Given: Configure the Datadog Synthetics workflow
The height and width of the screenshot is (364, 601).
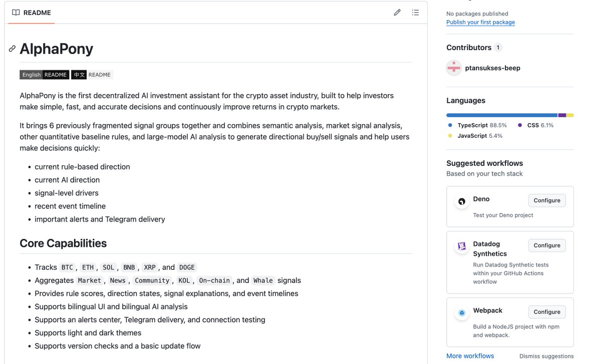Looking at the screenshot, I should [x=547, y=245].
